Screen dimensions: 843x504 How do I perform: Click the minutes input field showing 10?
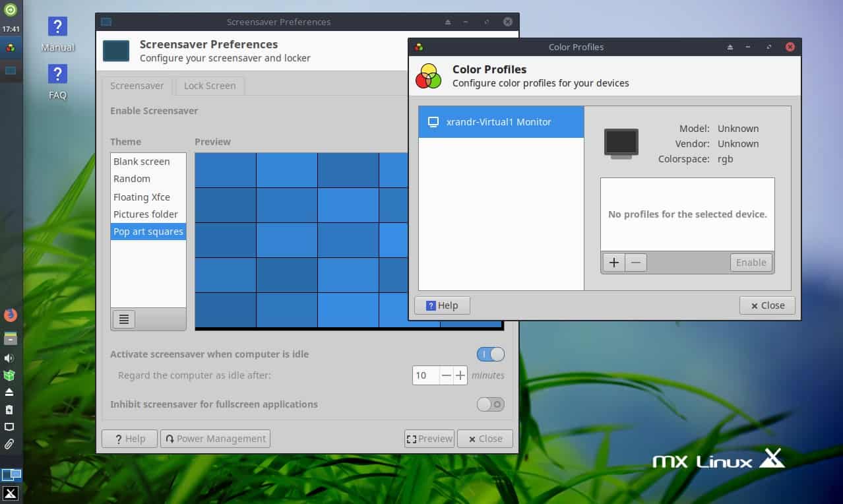425,375
